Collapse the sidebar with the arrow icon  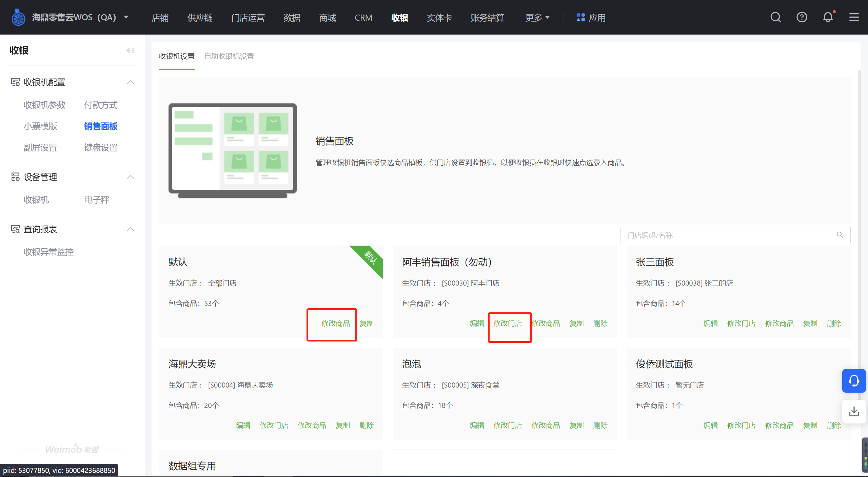click(130, 50)
